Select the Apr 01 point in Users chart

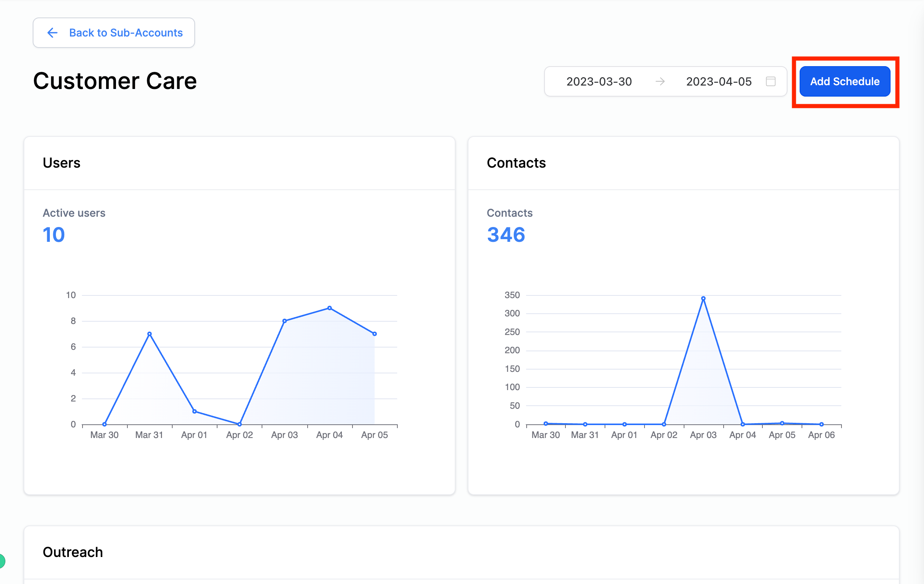(x=195, y=411)
